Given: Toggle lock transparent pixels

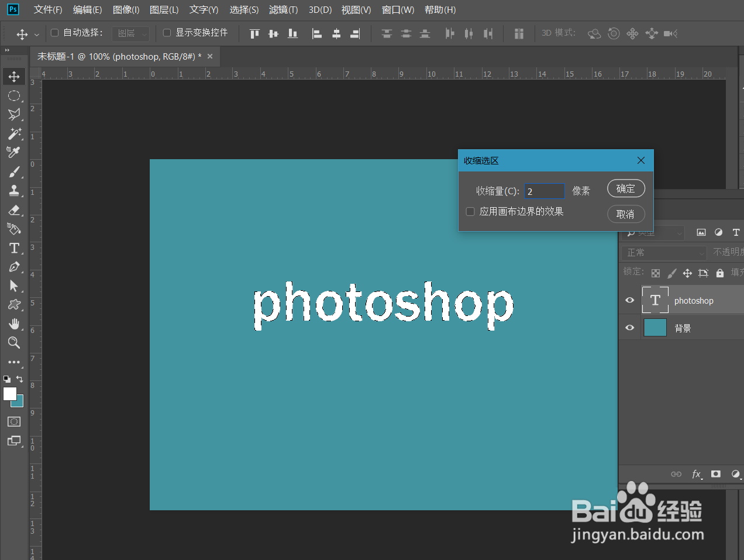Looking at the screenshot, I should (656, 273).
